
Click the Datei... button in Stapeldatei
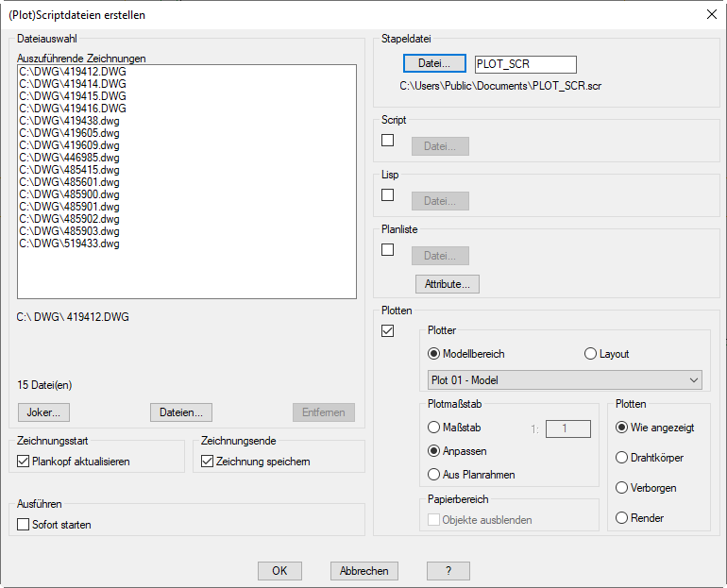coord(434,63)
